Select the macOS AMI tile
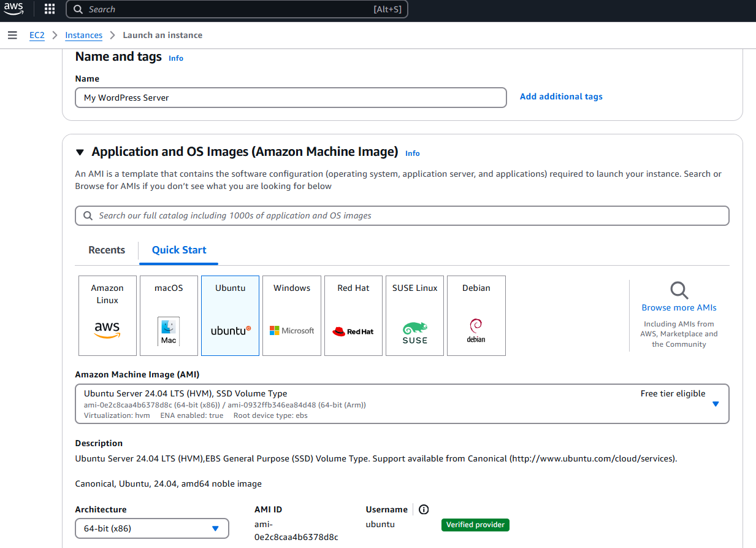This screenshot has height=548, width=756. [x=169, y=315]
